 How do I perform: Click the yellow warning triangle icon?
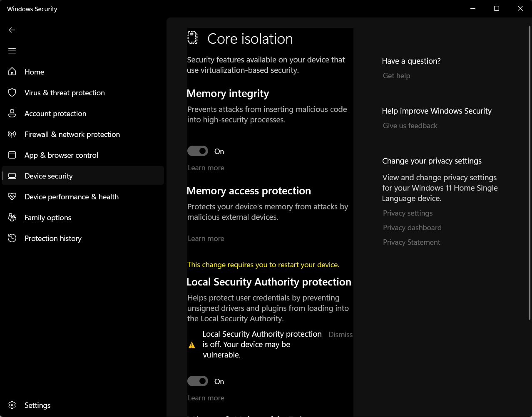pos(192,345)
